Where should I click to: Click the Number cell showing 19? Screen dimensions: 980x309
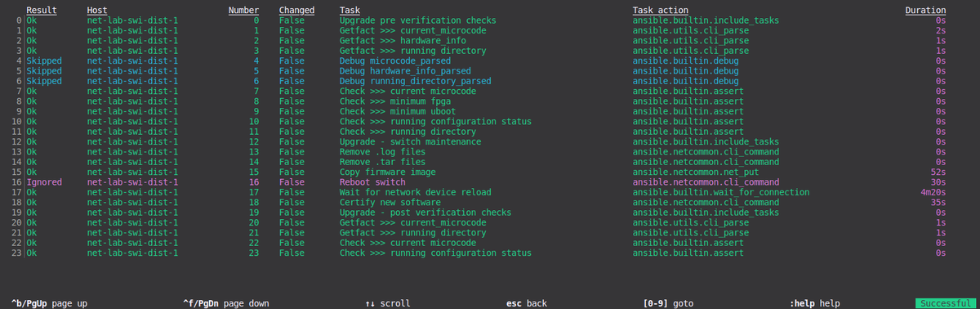pyautogui.click(x=254, y=213)
